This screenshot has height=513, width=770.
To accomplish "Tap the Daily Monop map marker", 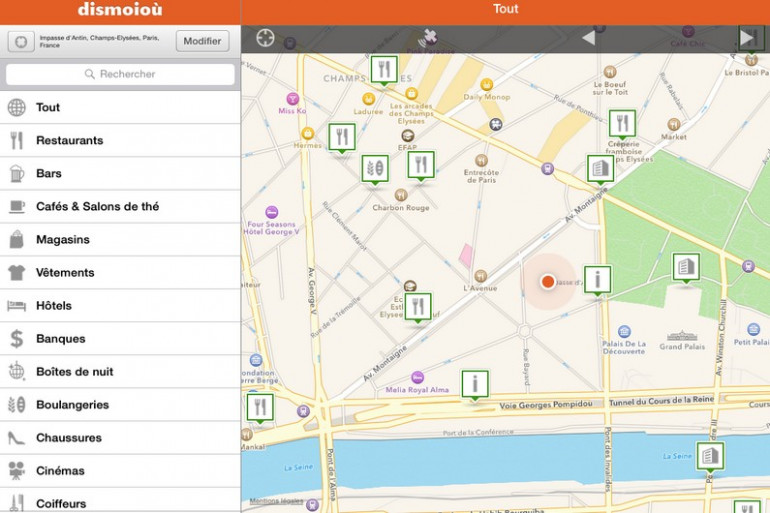I will 486,84.
